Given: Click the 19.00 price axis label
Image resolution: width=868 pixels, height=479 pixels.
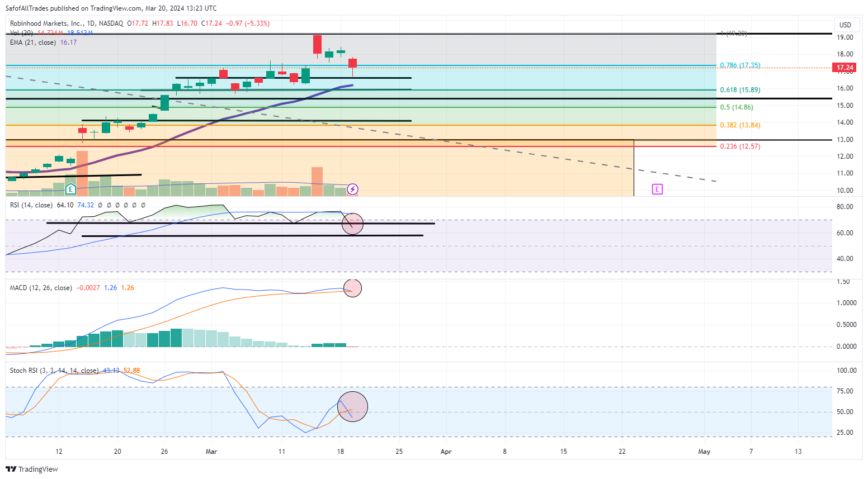Looking at the screenshot, I should (845, 37).
